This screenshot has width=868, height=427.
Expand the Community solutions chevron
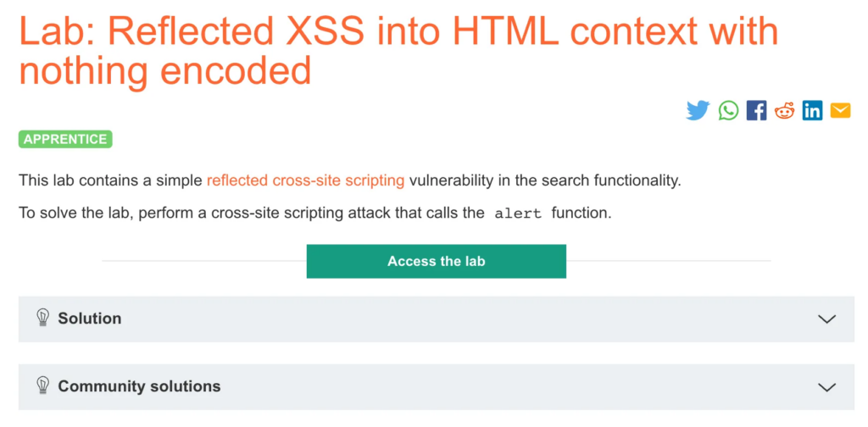click(x=826, y=386)
